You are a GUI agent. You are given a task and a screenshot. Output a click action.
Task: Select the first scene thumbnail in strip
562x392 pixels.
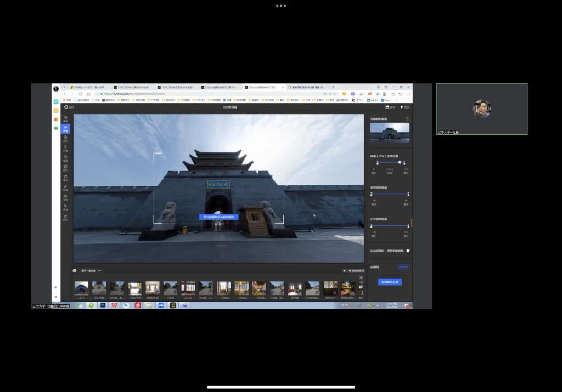[x=81, y=288]
